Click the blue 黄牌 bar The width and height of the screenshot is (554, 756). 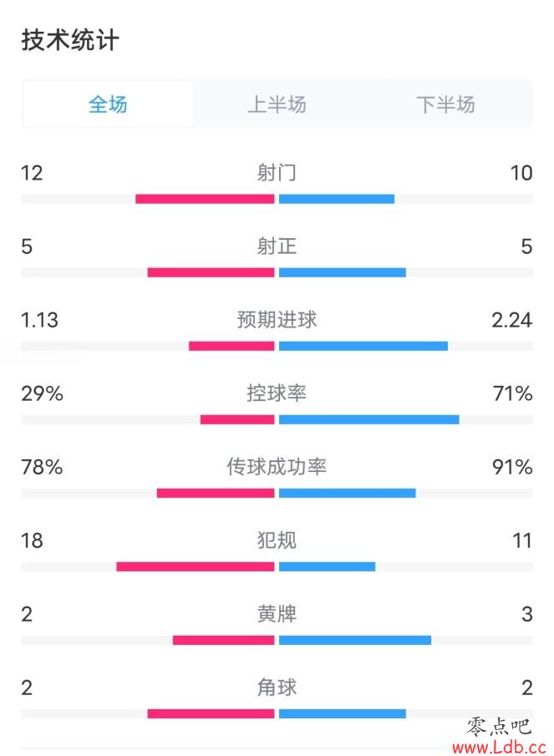(x=355, y=640)
